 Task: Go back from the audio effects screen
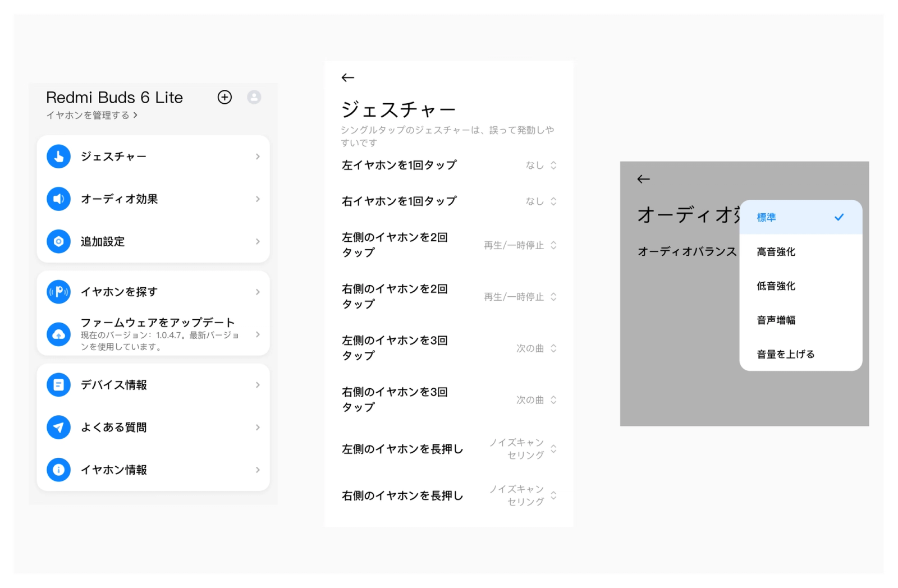pyautogui.click(x=644, y=179)
